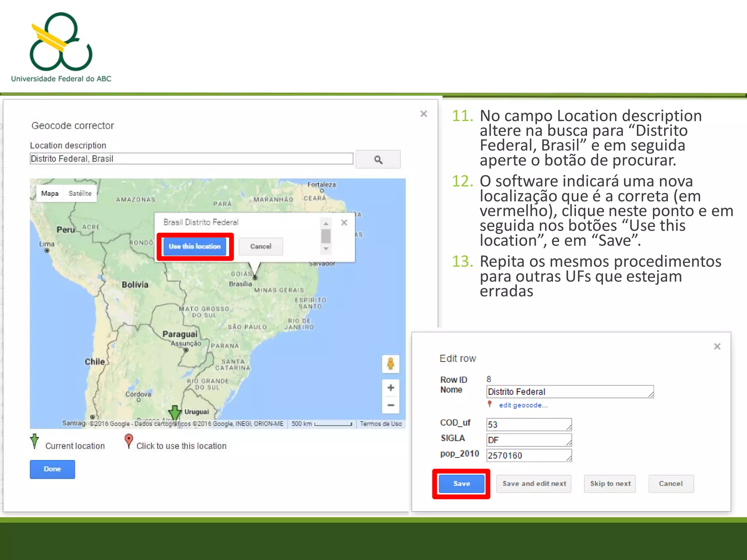Click the Paraguai label on map

tap(180, 334)
